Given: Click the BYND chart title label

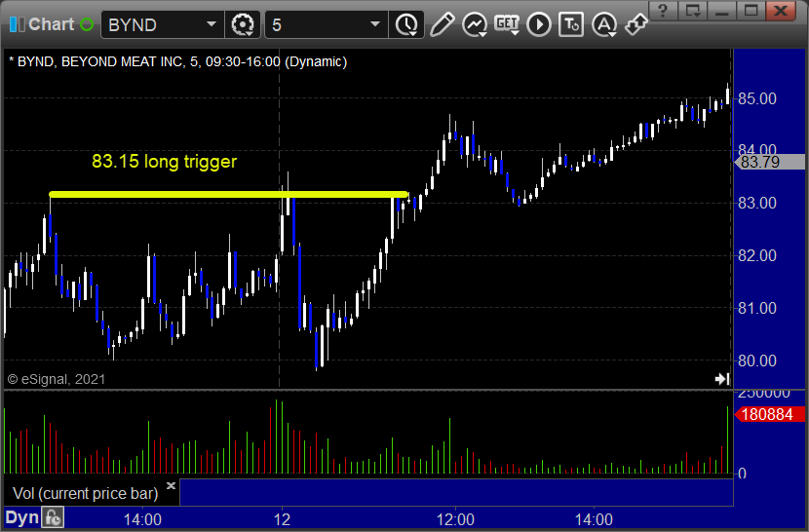Looking at the screenshot, I should pos(178,62).
